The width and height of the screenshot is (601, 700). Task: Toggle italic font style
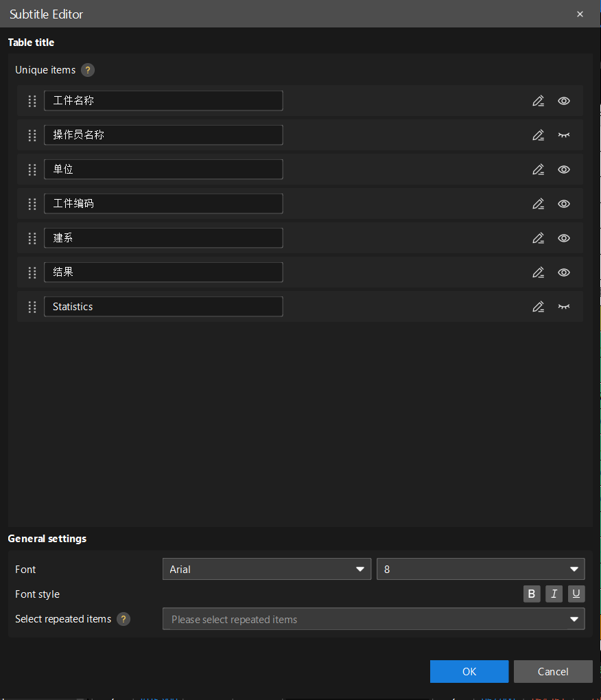pos(554,594)
